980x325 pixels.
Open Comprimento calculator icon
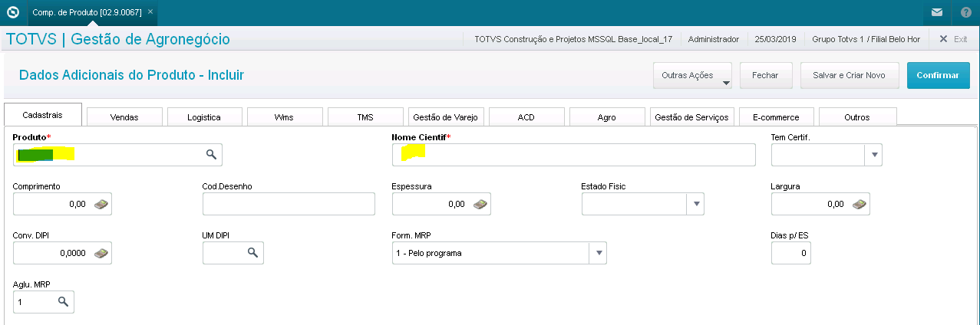pos(101,204)
